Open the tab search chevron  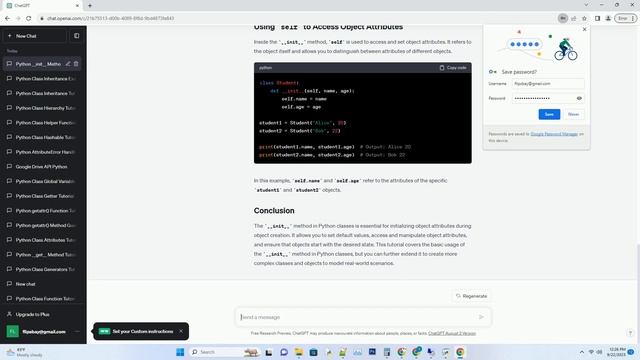pos(586,5)
